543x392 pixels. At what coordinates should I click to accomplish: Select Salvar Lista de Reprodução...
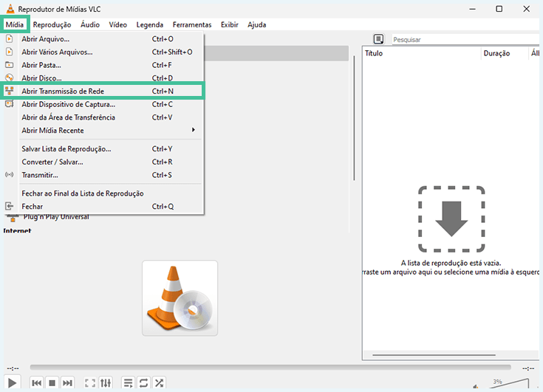coord(103,149)
